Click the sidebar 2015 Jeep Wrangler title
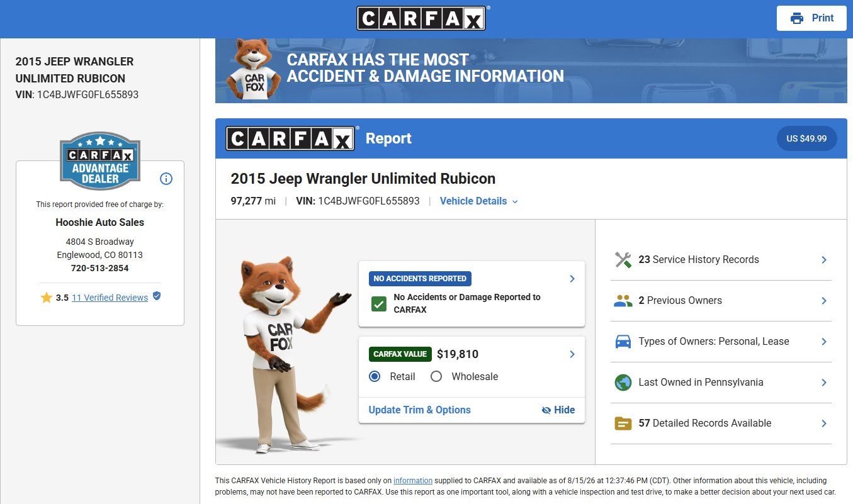Viewport: 853px width, 504px height. pos(74,70)
